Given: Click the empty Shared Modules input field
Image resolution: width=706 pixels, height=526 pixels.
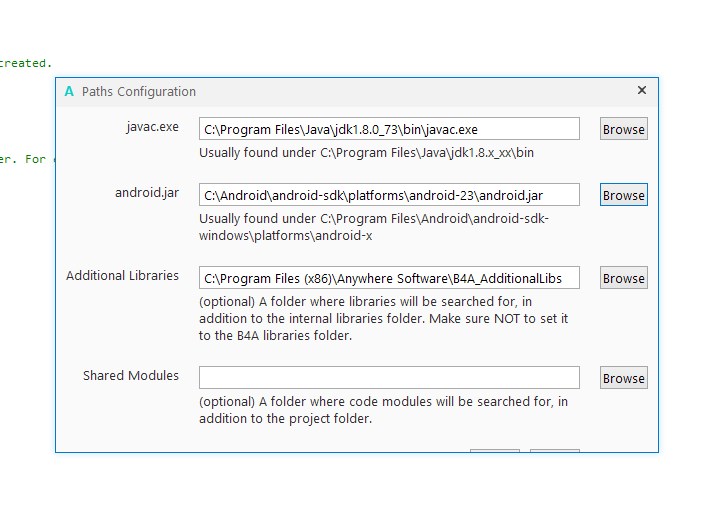Looking at the screenshot, I should click(389, 378).
